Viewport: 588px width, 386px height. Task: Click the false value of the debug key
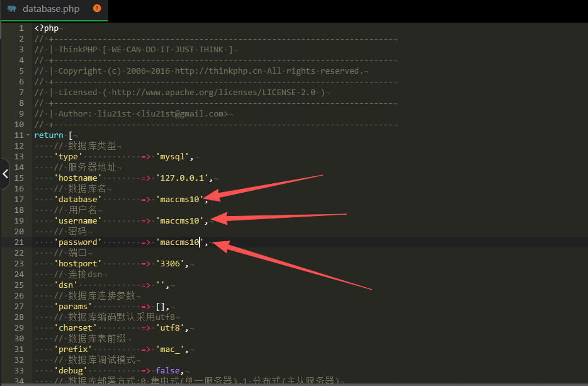point(167,371)
